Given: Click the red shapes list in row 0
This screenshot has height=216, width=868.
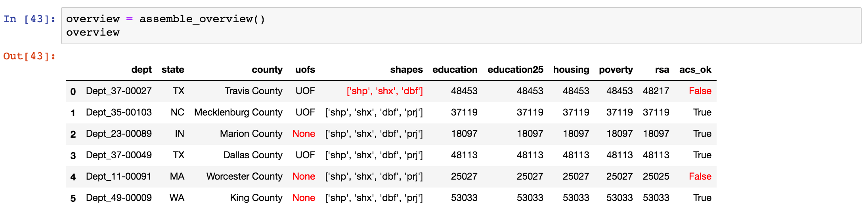Looking at the screenshot, I should tap(384, 91).
